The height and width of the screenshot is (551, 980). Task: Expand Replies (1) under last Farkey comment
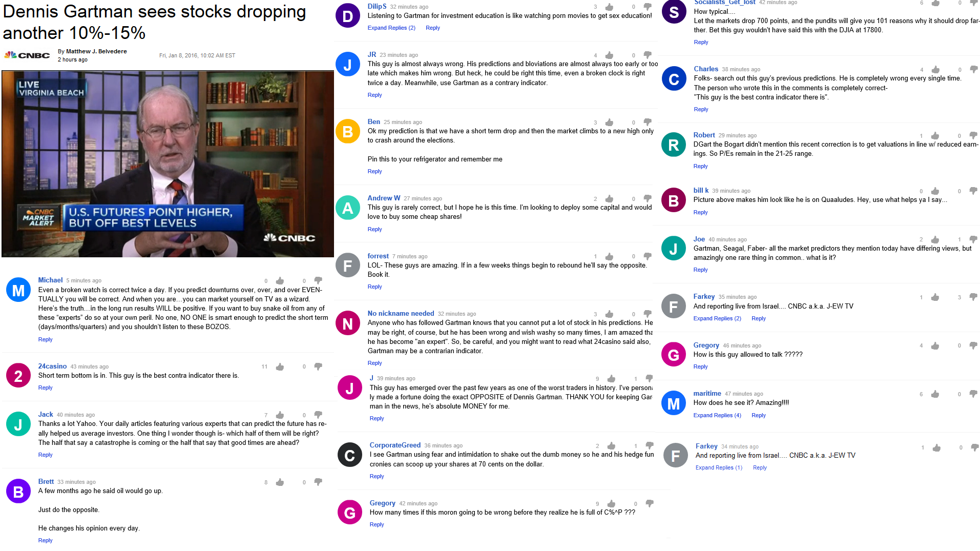(x=719, y=467)
